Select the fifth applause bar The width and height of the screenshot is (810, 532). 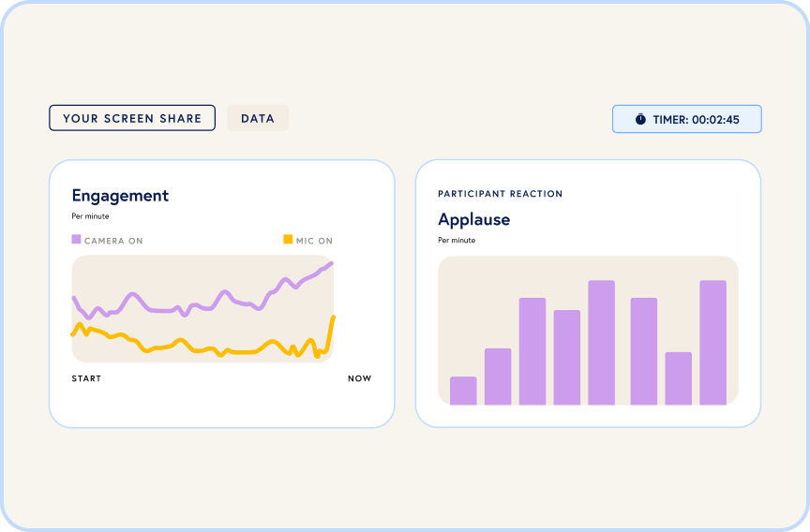tap(601, 343)
